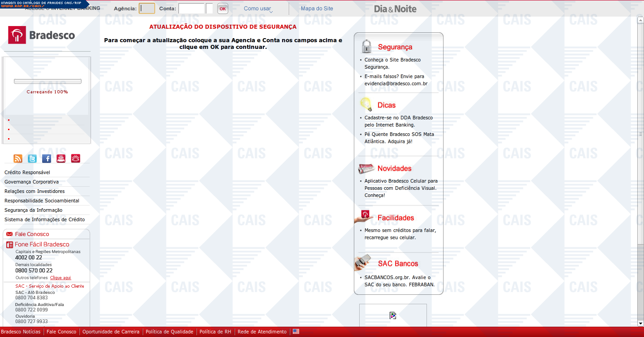The width and height of the screenshot is (644, 337).
Task: Open the Facebook icon link
Action: (47, 158)
